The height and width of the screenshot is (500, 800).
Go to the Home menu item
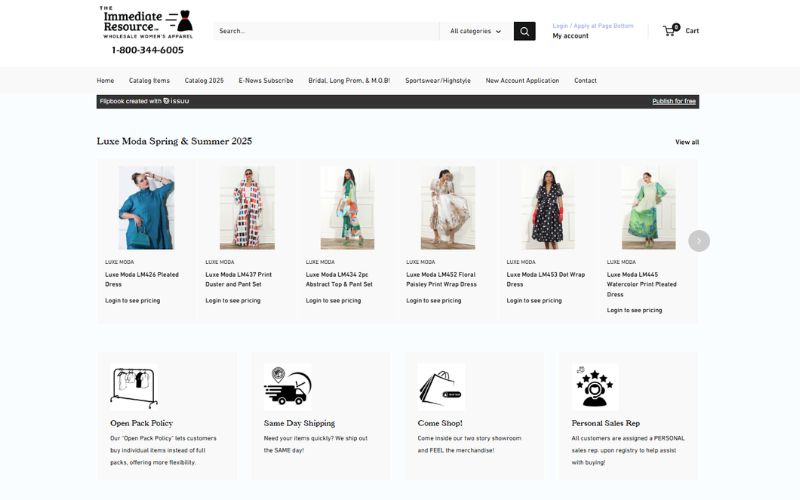pos(106,81)
